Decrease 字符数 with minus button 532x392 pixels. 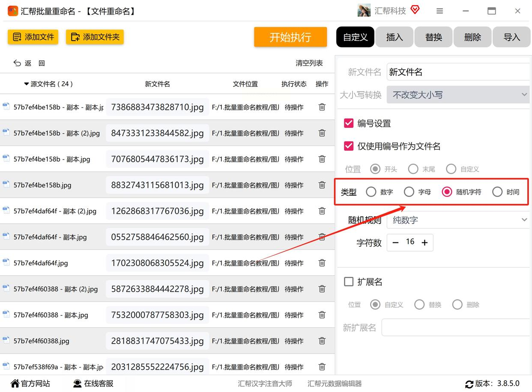tap(395, 243)
